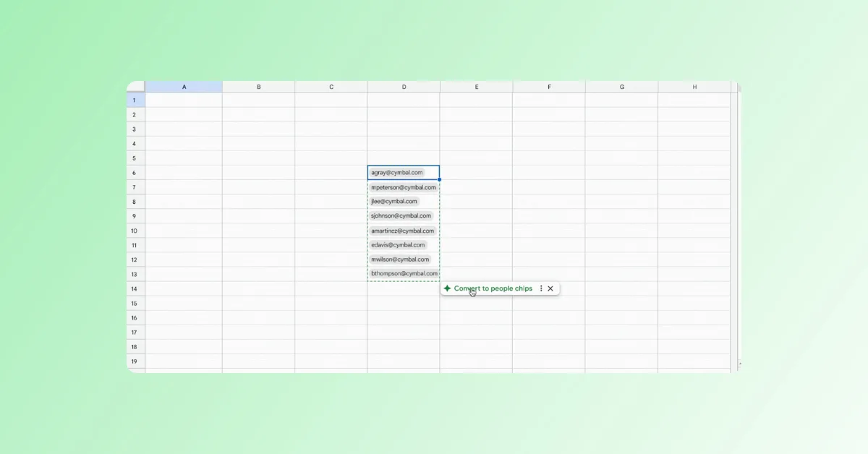Select cell with bthompson@cymbal.com
The image size is (868, 454).
coord(404,274)
